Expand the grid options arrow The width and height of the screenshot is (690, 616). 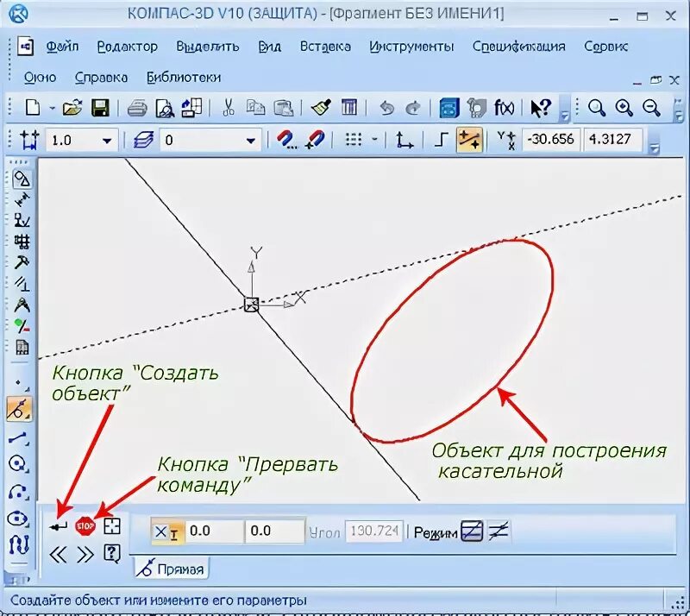[374, 140]
